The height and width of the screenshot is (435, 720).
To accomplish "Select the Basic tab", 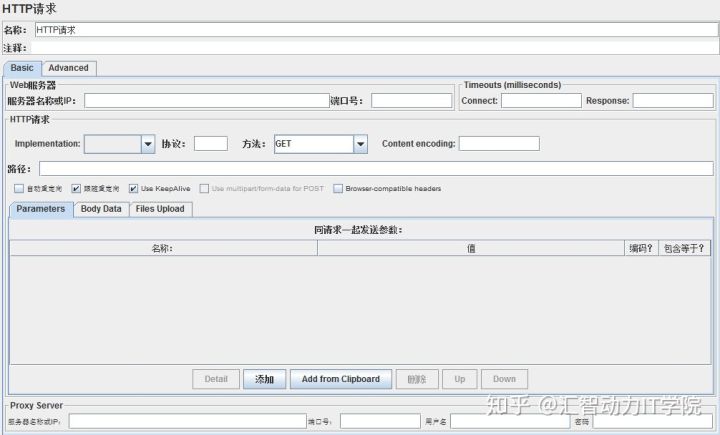I will click(22, 68).
